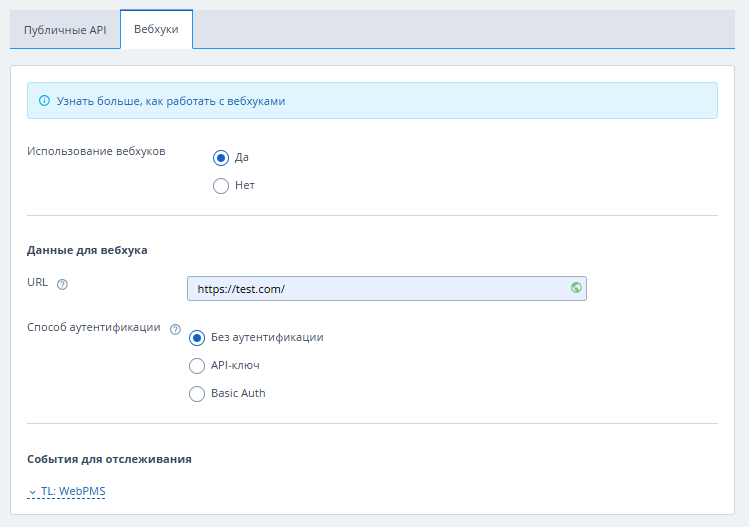Click the chevron arrow before TL: WebPMS
Image resolution: width=749 pixels, height=527 pixels.
point(32,492)
